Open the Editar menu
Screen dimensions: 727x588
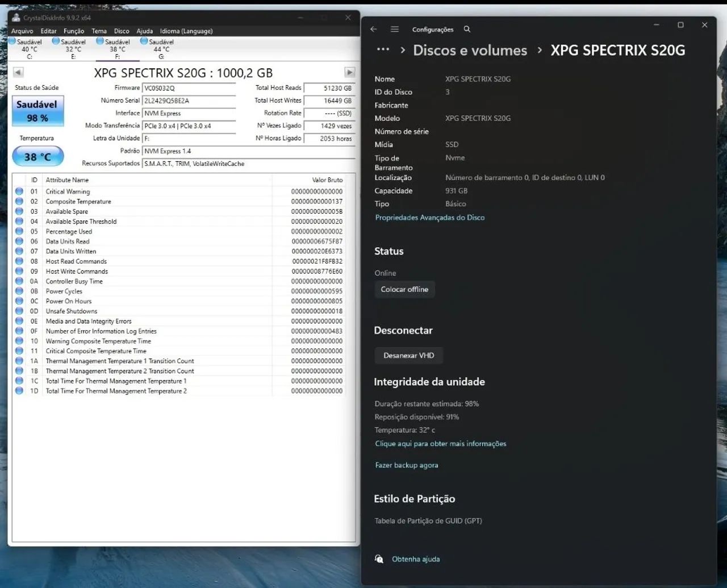pos(48,31)
